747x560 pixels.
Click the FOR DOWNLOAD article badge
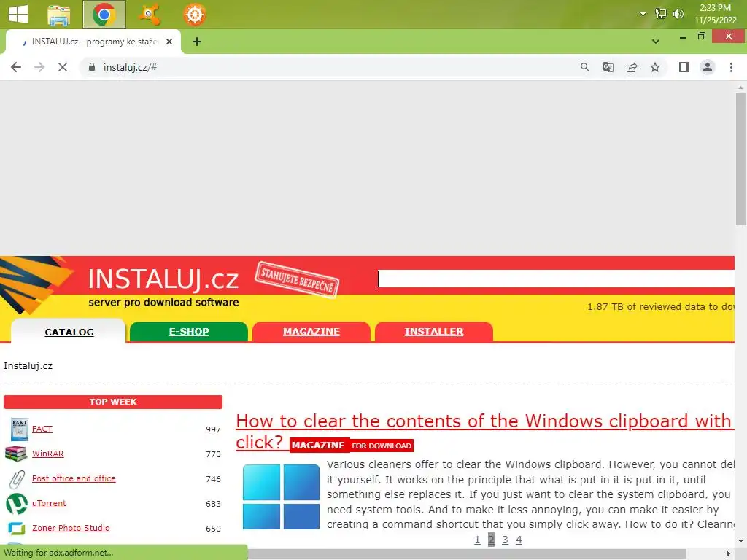point(382,446)
